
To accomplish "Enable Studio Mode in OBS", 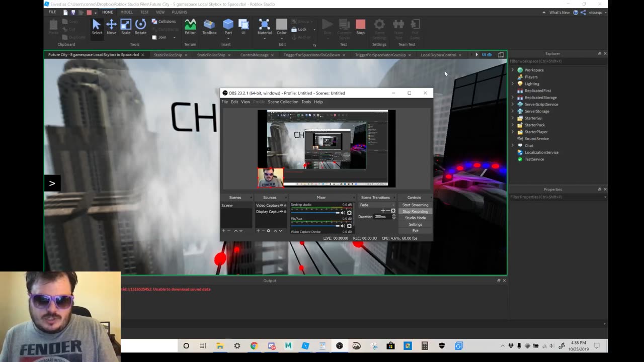I will tap(415, 218).
